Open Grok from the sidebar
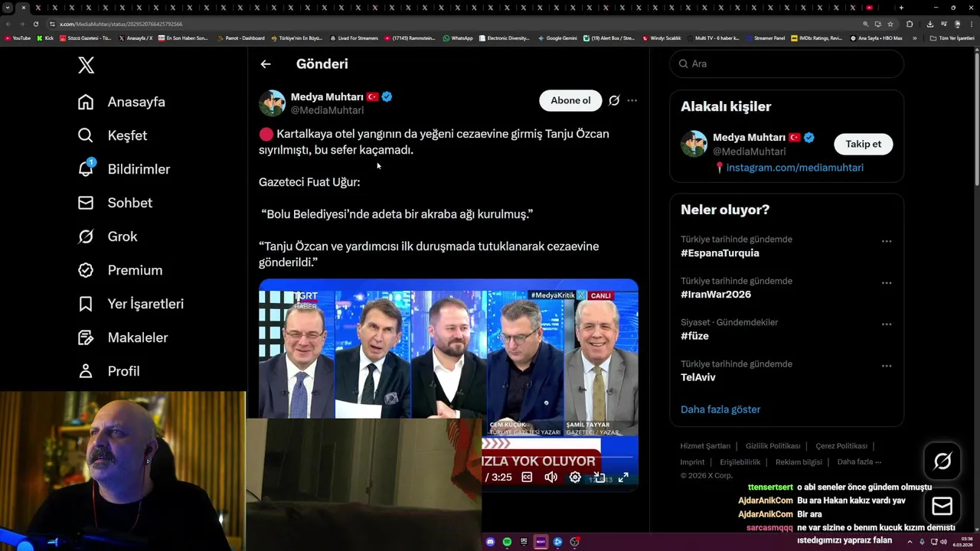This screenshot has height=551, width=980. point(107,236)
